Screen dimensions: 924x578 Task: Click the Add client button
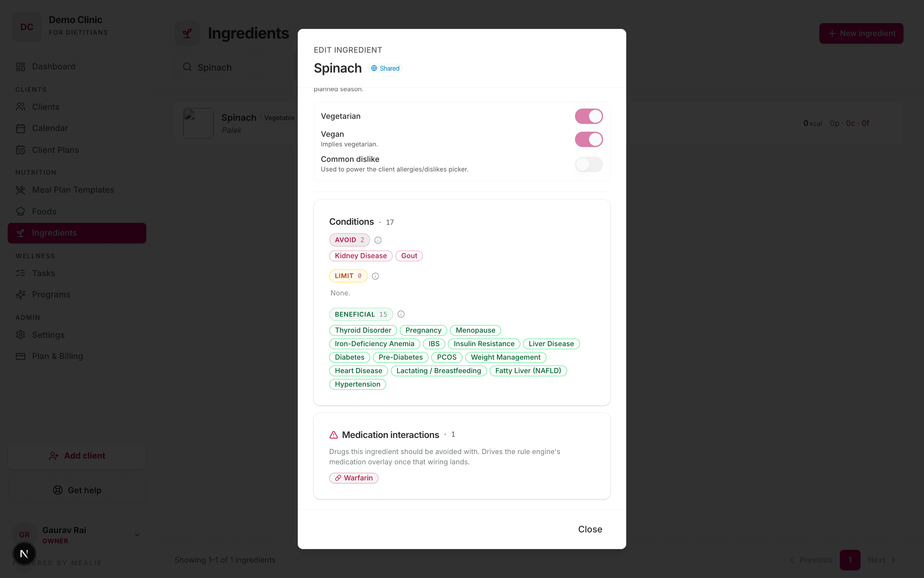coord(77,456)
